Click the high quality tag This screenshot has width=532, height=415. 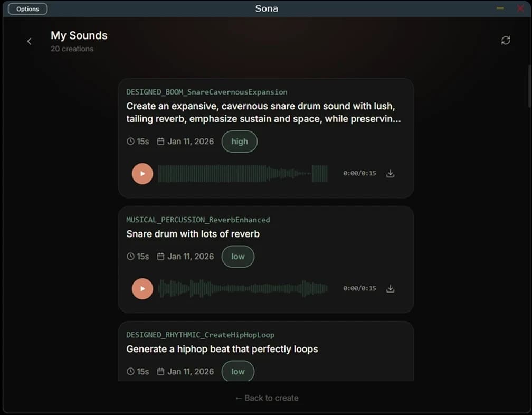point(240,142)
